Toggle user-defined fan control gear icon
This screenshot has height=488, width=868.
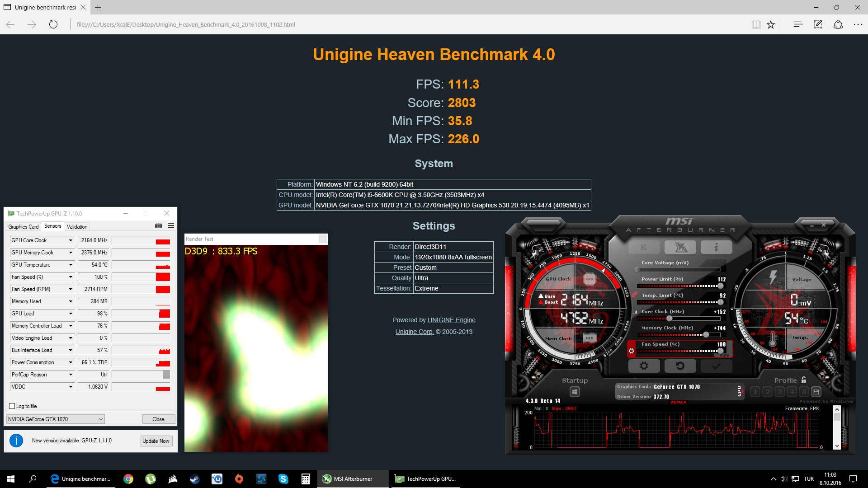pos(632,351)
